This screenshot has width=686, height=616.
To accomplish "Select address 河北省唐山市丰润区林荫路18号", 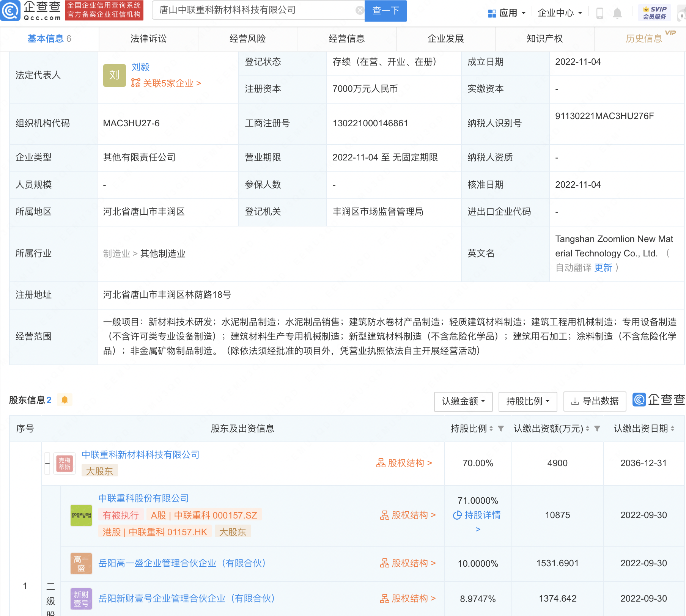I will click(x=167, y=295).
